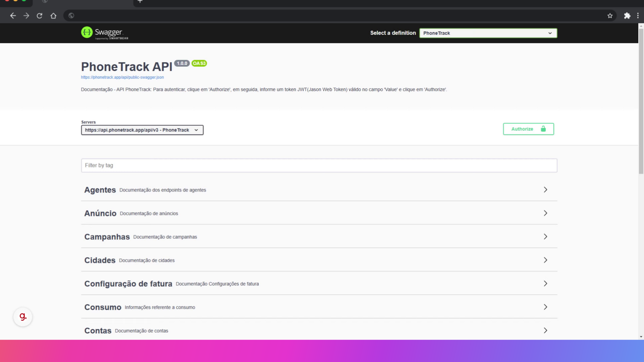Screen dimensions: 644x362
Task: Click 'Informações referente a consumo' text
Action: click(x=160, y=307)
